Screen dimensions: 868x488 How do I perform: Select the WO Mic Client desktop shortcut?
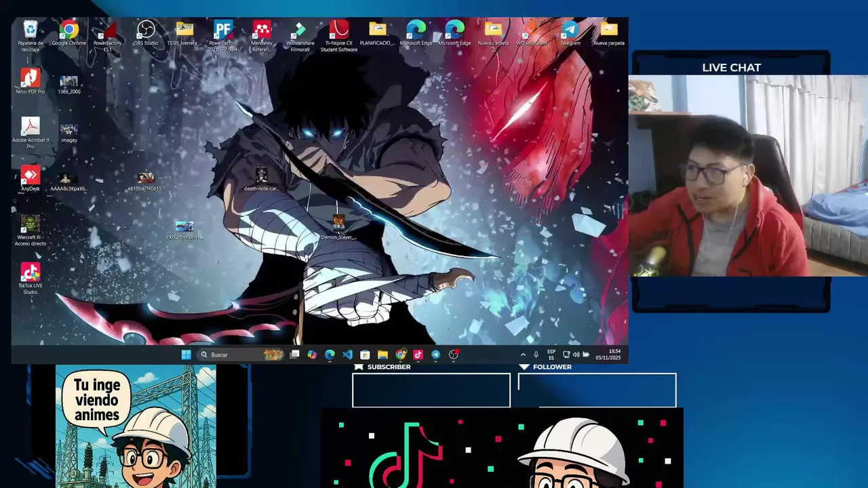[x=532, y=34]
